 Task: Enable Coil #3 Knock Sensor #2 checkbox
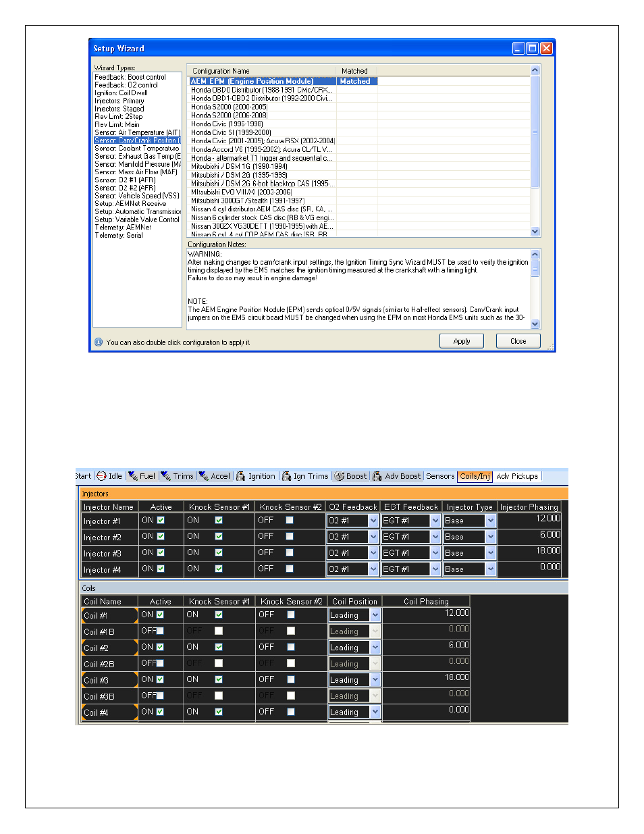coord(291,679)
